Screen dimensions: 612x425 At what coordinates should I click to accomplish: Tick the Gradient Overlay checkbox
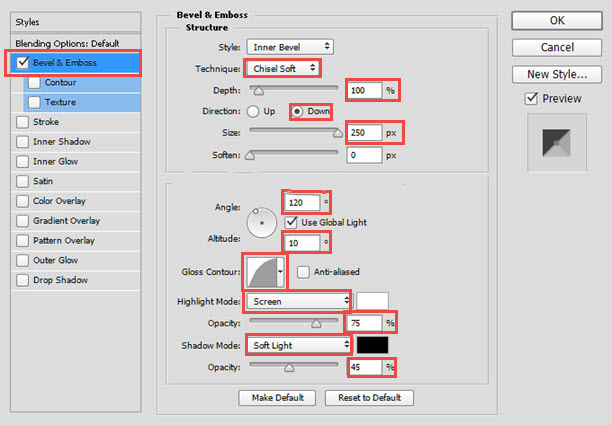point(23,221)
